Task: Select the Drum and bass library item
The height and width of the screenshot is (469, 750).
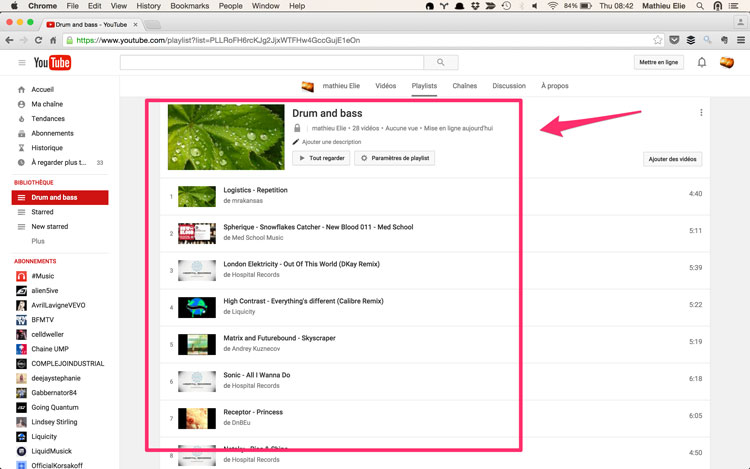Action: click(x=60, y=197)
